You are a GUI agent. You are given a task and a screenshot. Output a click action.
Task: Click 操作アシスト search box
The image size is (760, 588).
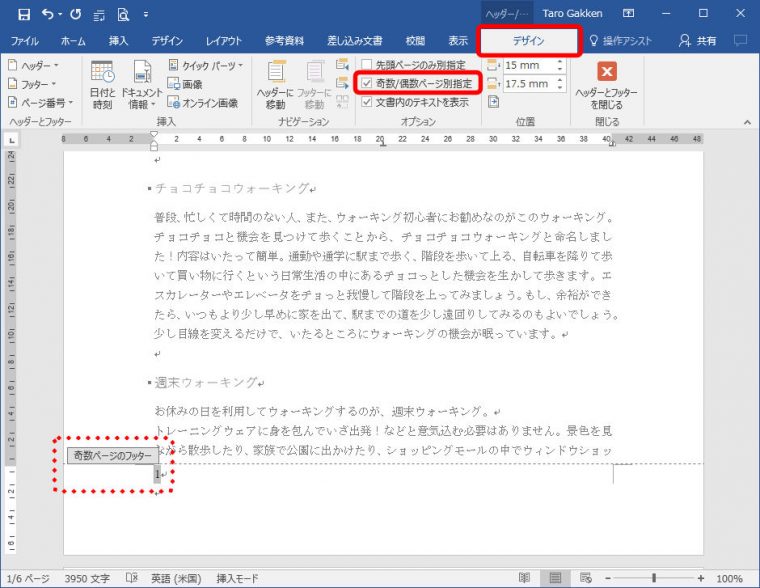pyautogui.click(x=620, y=41)
